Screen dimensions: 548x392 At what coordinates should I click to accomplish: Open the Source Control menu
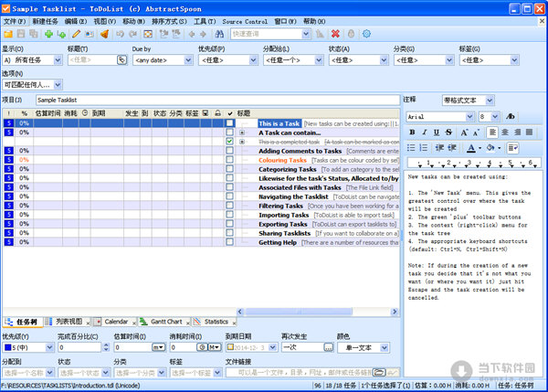click(245, 21)
